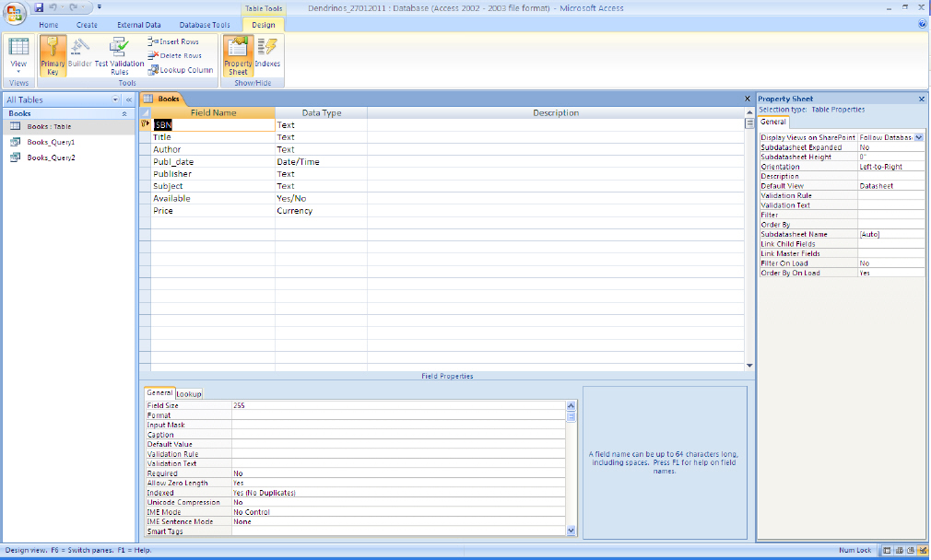Select the Home ribbon tab
931x560 pixels.
pos(49,25)
